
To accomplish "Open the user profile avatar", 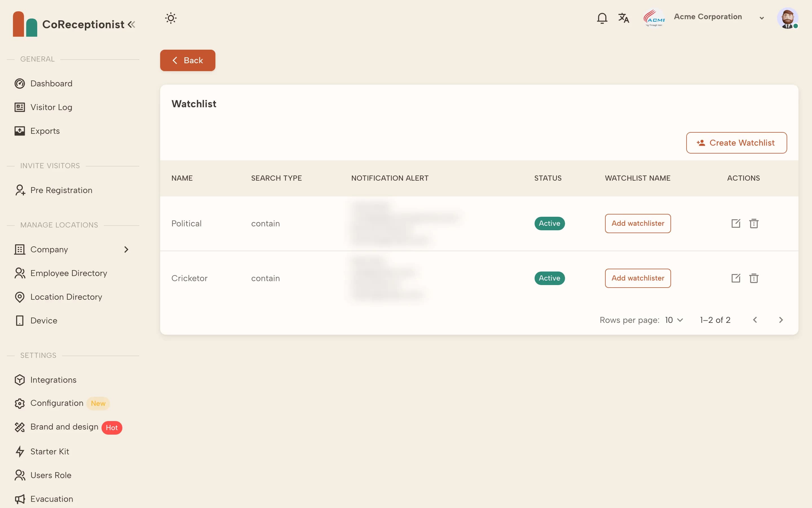I will pyautogui.click(x=787, y=18).
